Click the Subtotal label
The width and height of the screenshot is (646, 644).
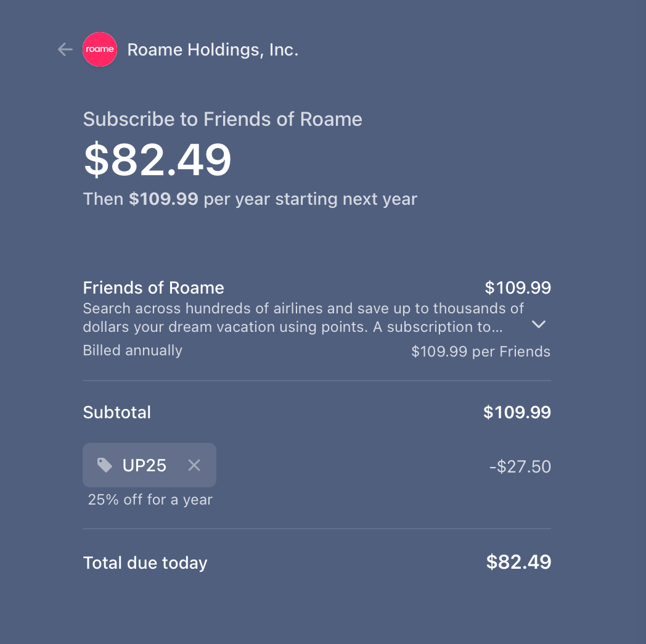point(117,412)
